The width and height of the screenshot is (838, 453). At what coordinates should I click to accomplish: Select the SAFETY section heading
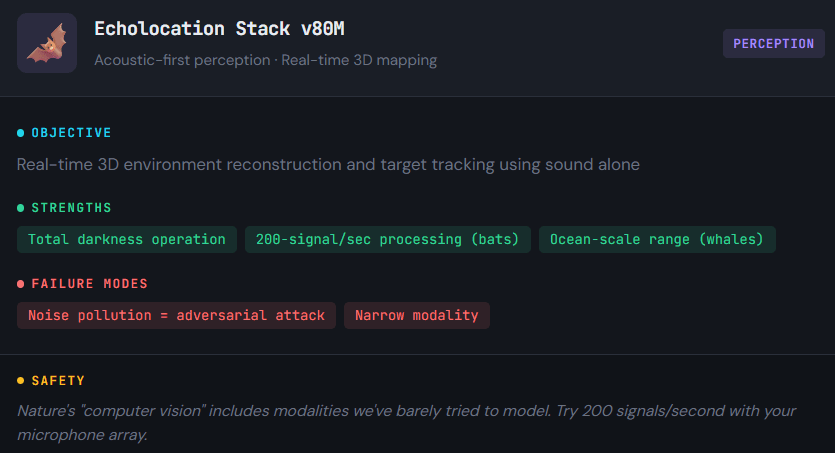pos(58,381)
